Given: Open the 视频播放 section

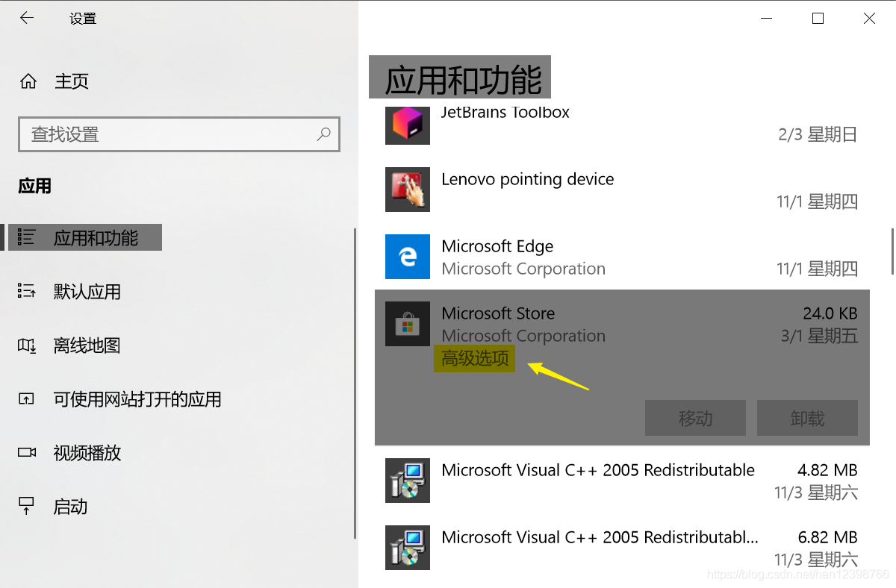Looking at the screenshot, I should click(x=87, y=453).
